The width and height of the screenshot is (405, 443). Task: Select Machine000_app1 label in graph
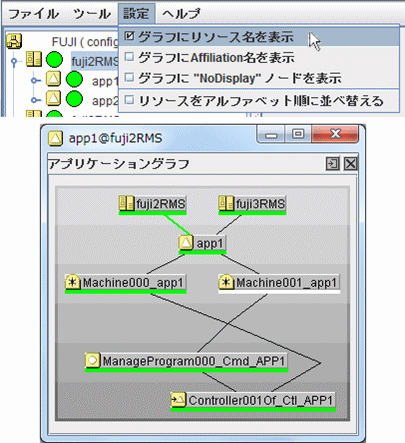pos(133,283)
